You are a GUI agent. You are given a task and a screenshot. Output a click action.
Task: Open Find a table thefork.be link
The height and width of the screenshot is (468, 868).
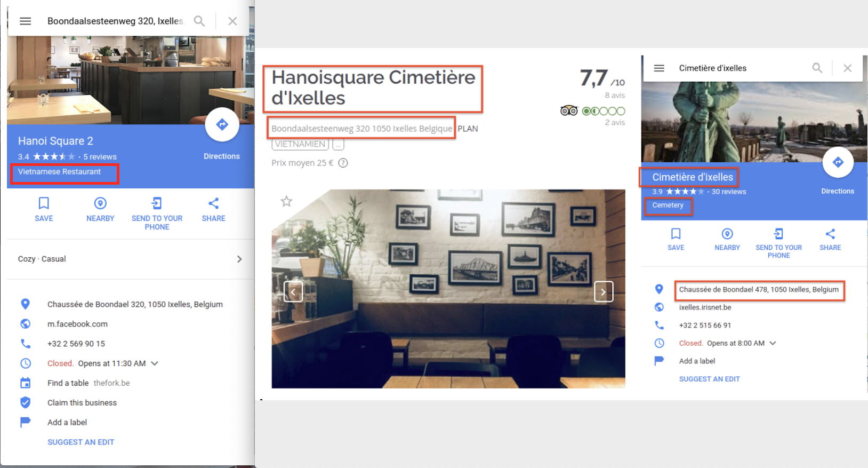pyautogui.click(x=89, y=383)
